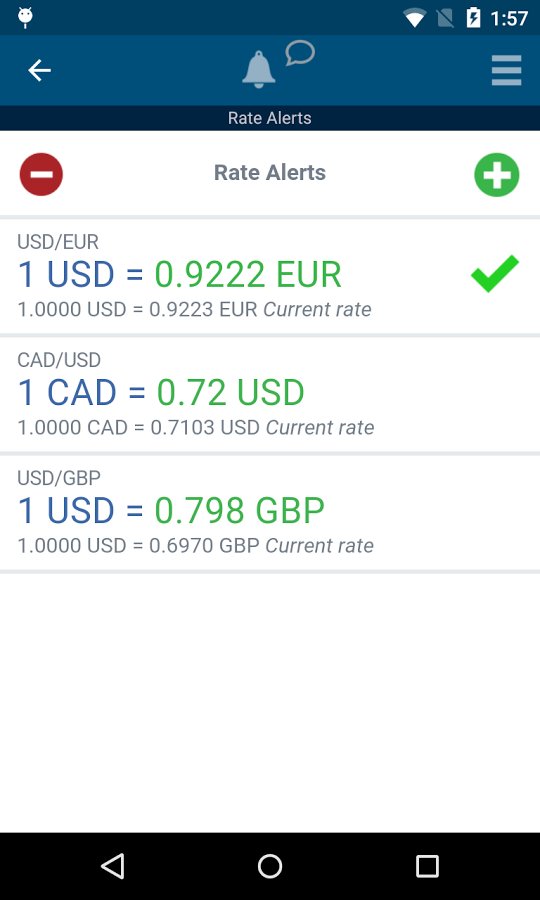Tap the battery status icon

pyautogui.click(x=473, y=18)
